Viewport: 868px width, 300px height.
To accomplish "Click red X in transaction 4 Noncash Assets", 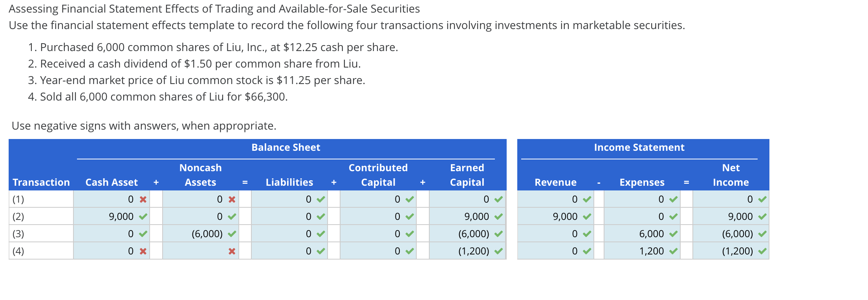I will pos(232,251).
